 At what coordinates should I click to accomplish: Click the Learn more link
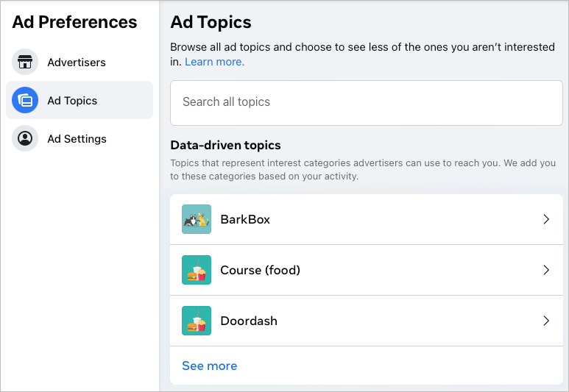(214, 62)
